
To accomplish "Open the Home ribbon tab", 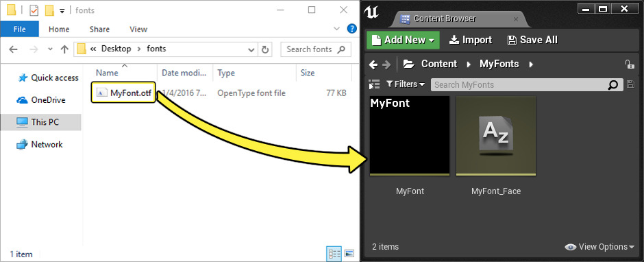I will (59, 29).
